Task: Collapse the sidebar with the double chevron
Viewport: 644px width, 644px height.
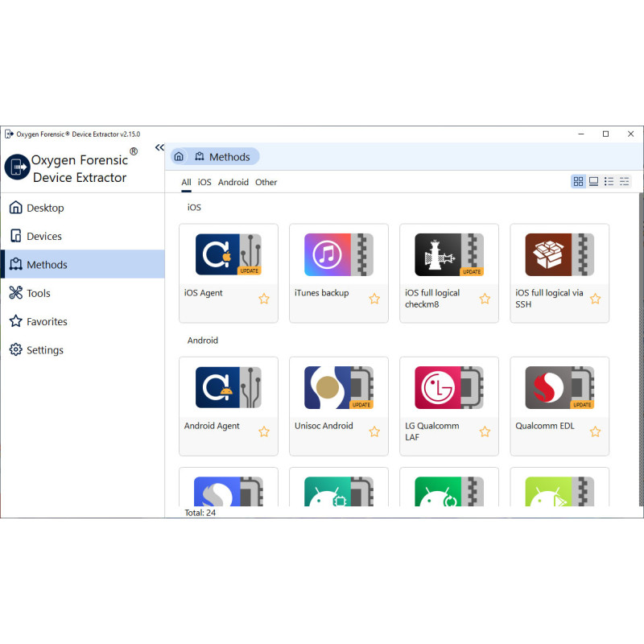Action: [x=159, y=147]
